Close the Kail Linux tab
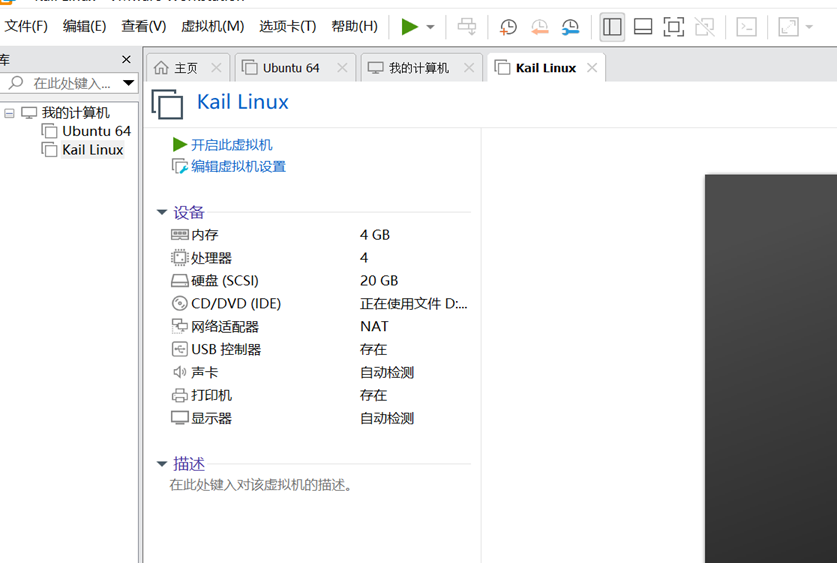 coord(591,68)
